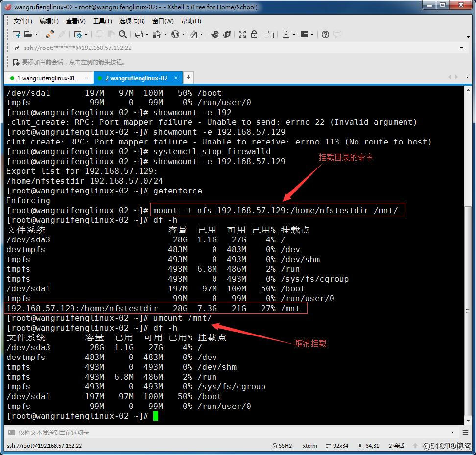Click the tab scroll right arrow

(456, 77)
